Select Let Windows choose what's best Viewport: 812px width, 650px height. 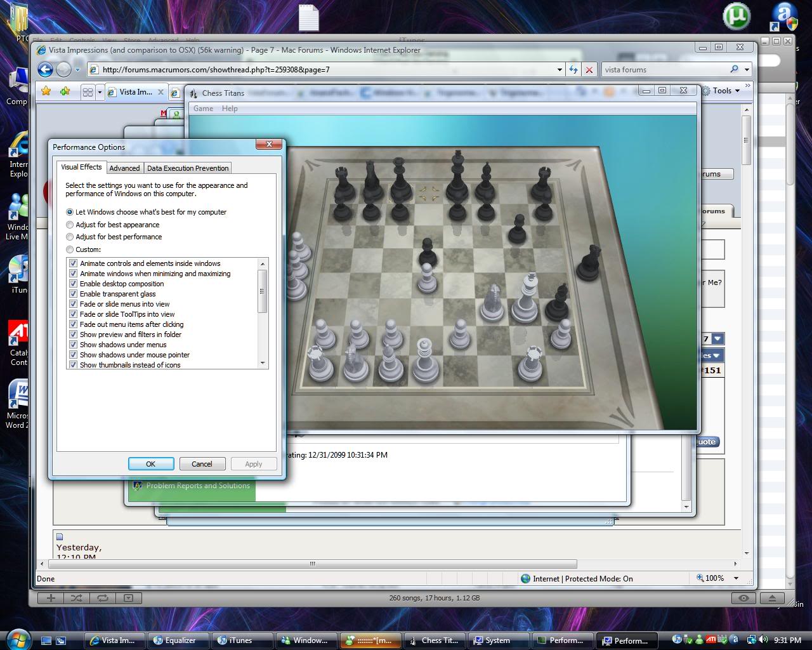coord(147,212)
